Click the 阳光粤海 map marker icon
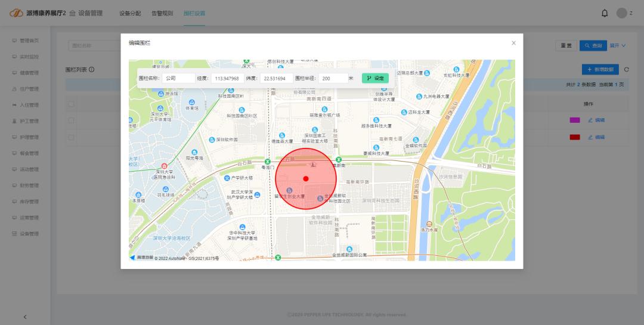Viewport: 644px width, 325px height. click(194, 152)
